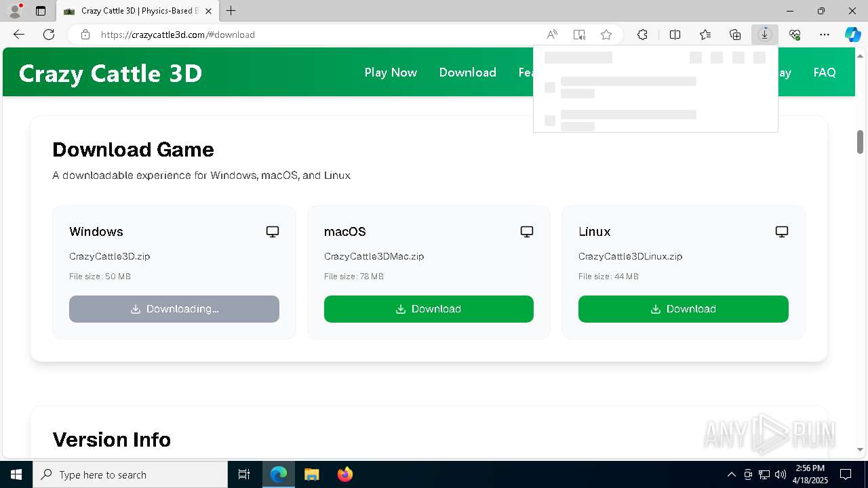Select CrazyCattle3D.zip file name text
Image resolution: width=868 pixels, height=488 pixels.
pyautogui.click(x=110, y=256)
